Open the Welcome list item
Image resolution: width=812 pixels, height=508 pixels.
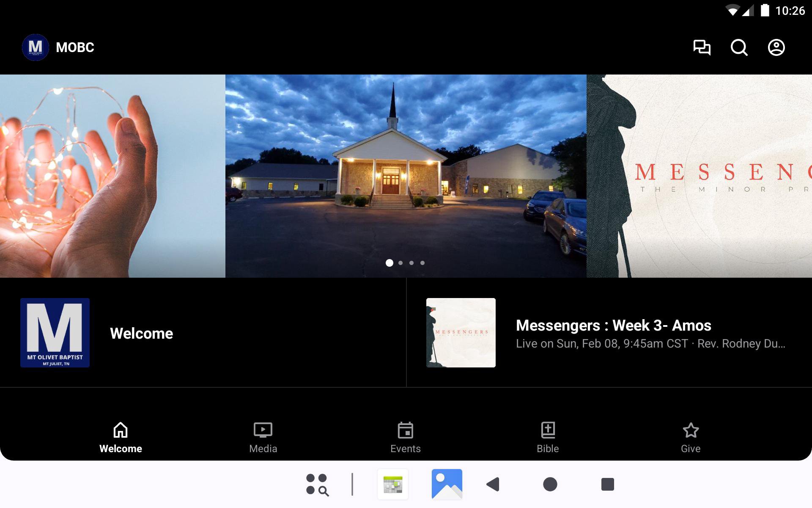tap(203, 333)
